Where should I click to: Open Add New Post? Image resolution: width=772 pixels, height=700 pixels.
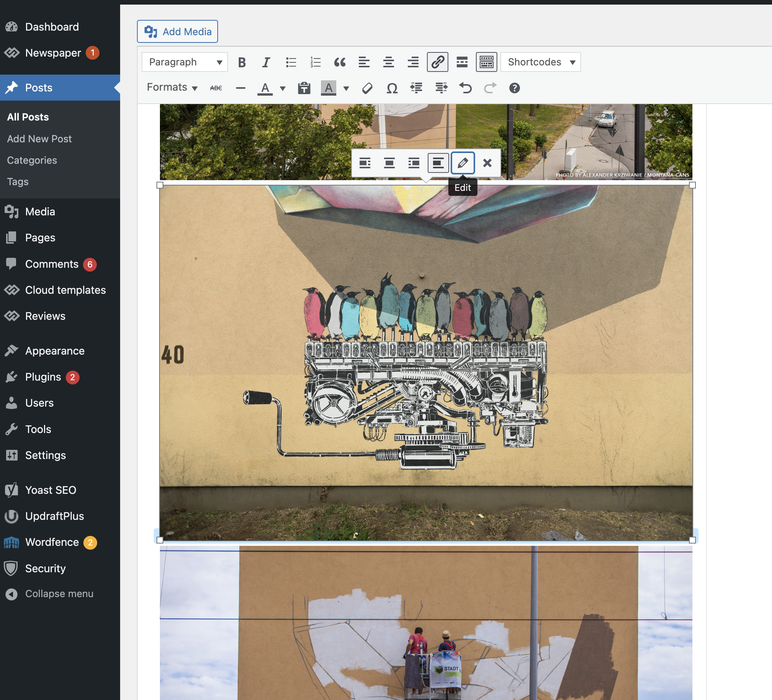point(39,139)
